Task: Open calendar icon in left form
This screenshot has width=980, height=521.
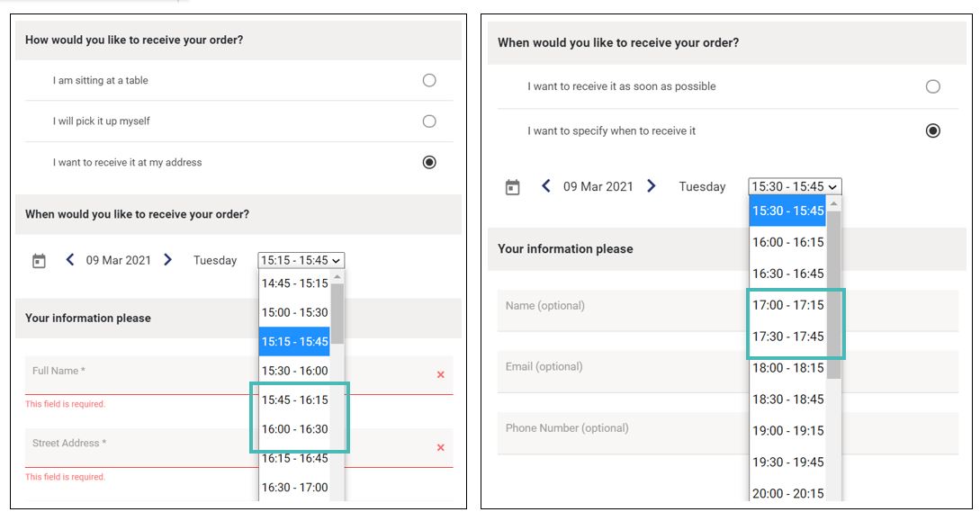Action: pos(39,261)
